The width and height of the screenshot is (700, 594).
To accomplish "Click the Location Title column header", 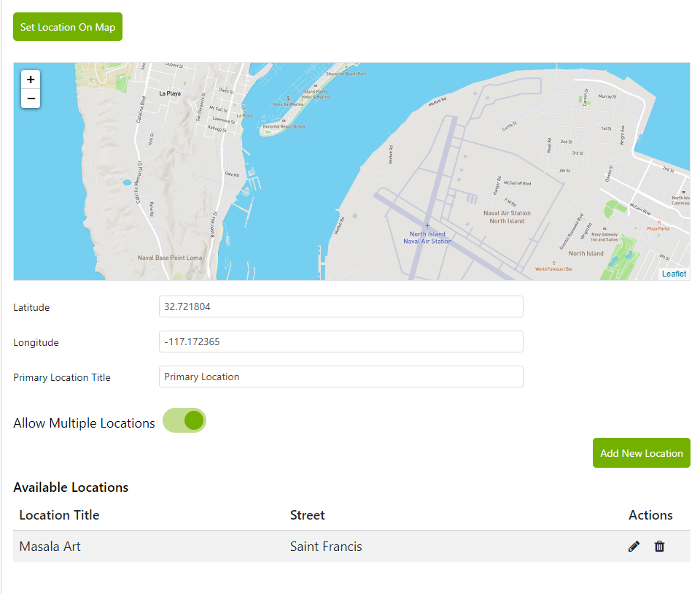I will 59,515.
